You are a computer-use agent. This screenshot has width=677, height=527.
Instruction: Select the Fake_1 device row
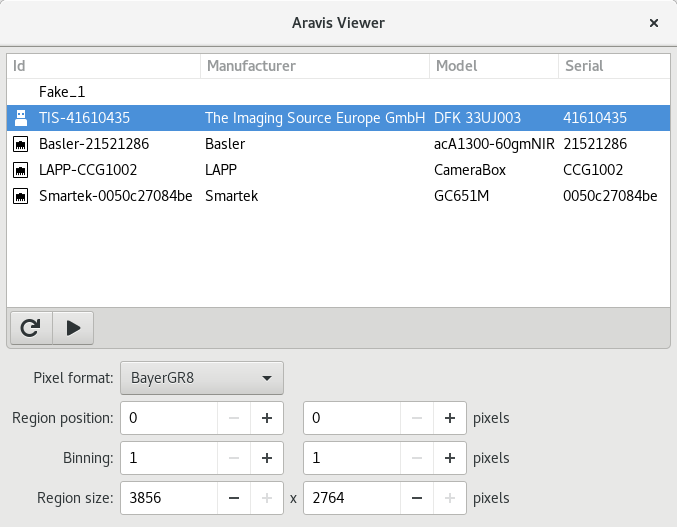tap(338, 92)
